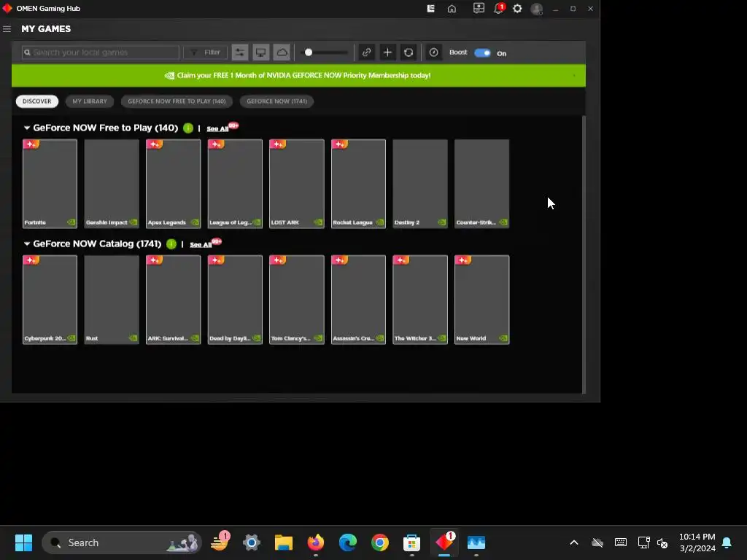Collapse the GeForce NOW Catalog section

pyautogui.click(x=27, y=244)
